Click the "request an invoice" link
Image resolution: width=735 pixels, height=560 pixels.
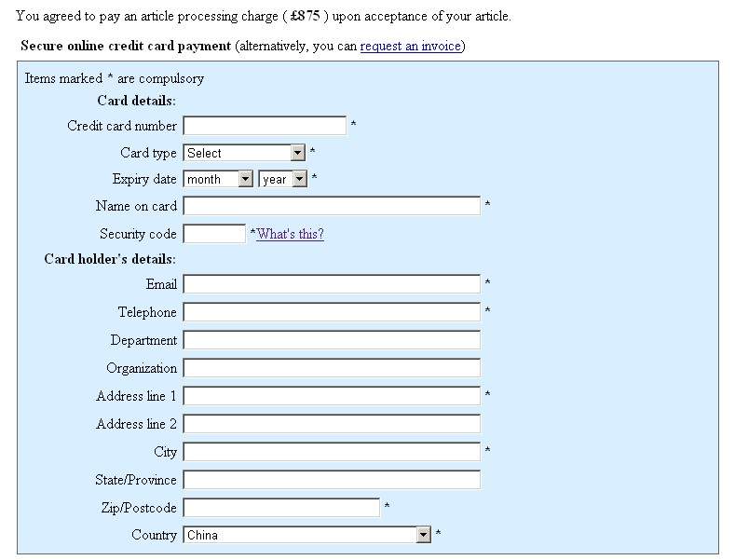[x=410, y=46]
